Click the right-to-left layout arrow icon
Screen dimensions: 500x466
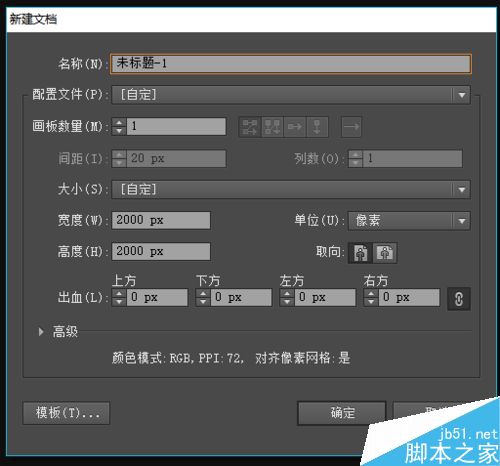[x=351, y=127]
